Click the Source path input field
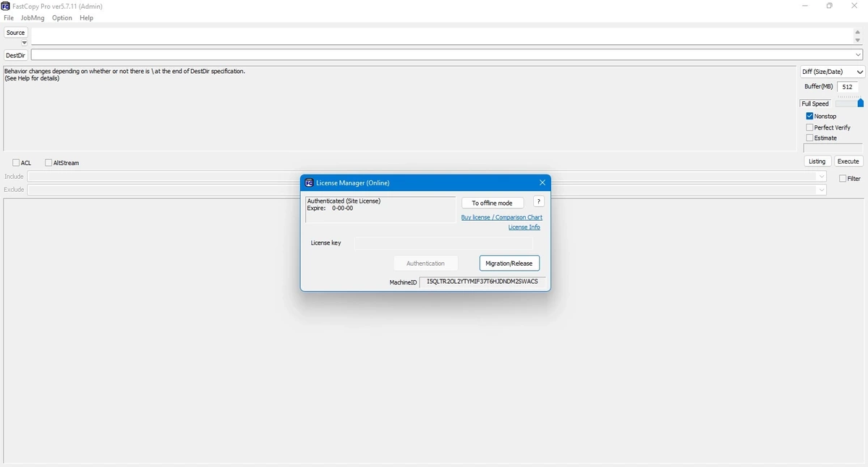The image size is (868, 467). point(441,36)
